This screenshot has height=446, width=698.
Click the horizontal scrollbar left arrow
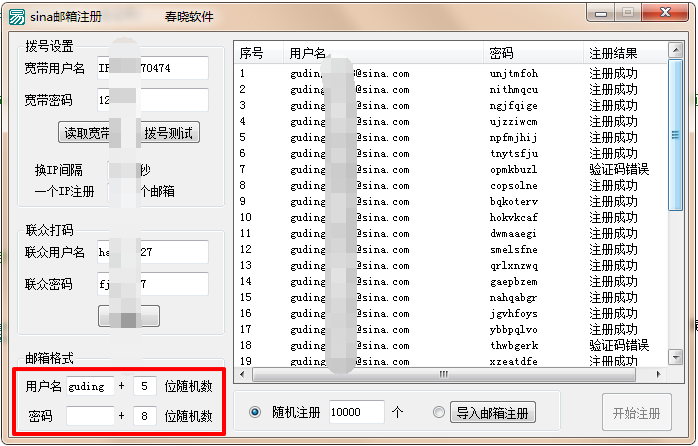coord(242,374)
